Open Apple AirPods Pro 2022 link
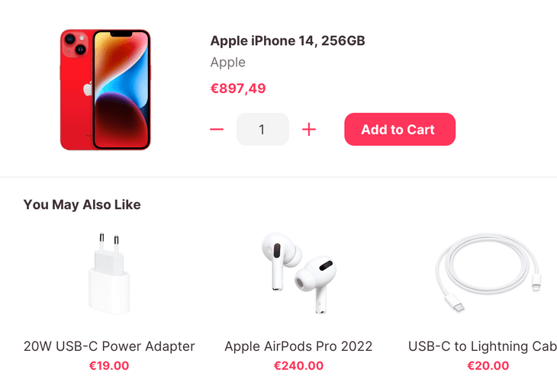 (298, 346)
